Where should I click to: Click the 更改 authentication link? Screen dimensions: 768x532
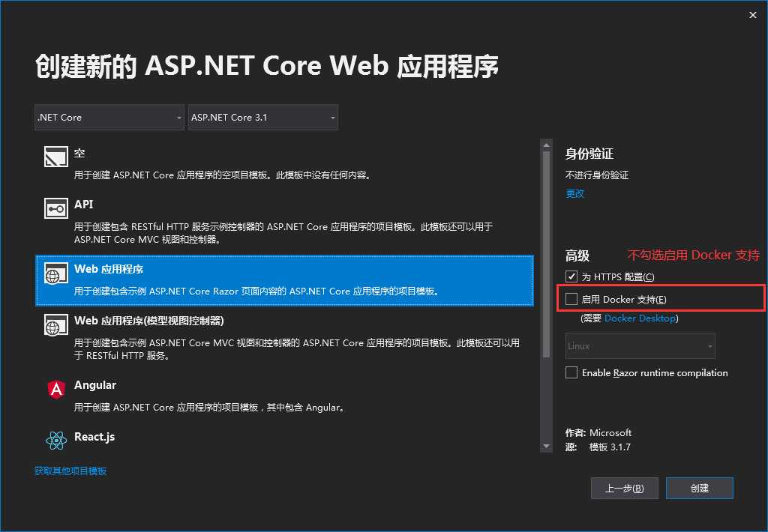[575, 193]
